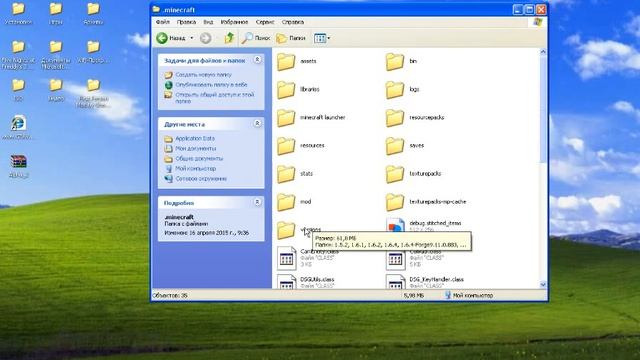Close the .minecraft window
The width and height of the screenshot is (640, 360).
click(541, 9)
